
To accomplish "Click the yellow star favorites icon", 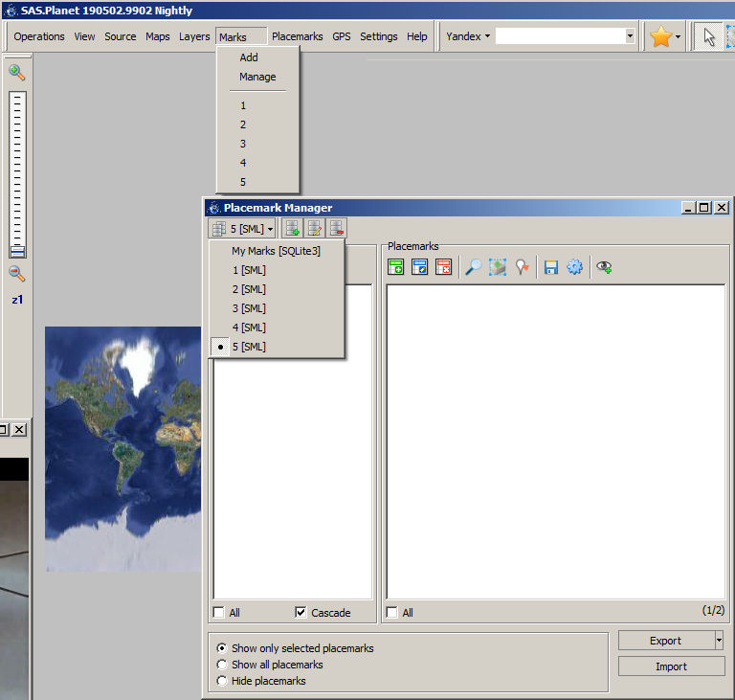I will (x=660, y=36).
